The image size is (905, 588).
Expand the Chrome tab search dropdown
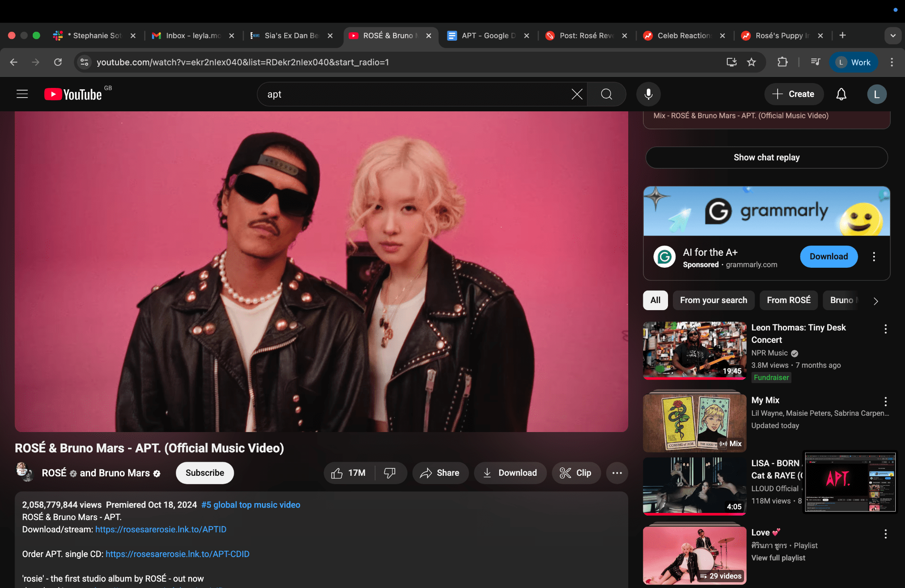pos(893,36)
